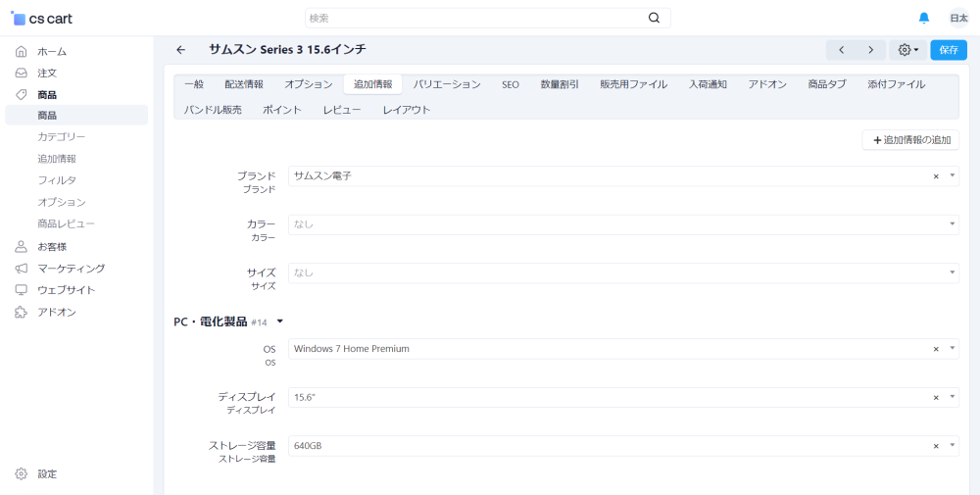The height and width of the screenshot is (495, 980).
Task: Go to previous product with chevron
Action: [841, 50]
